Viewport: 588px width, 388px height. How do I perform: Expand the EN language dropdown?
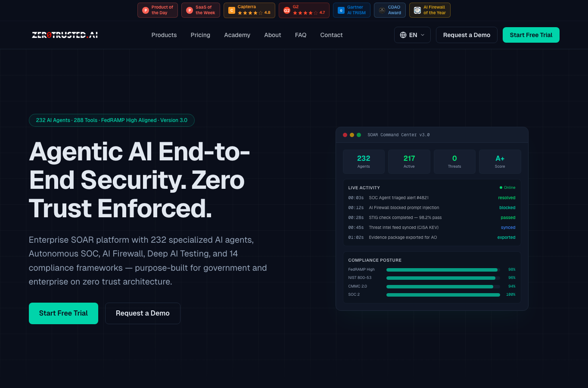coord(413,35)
